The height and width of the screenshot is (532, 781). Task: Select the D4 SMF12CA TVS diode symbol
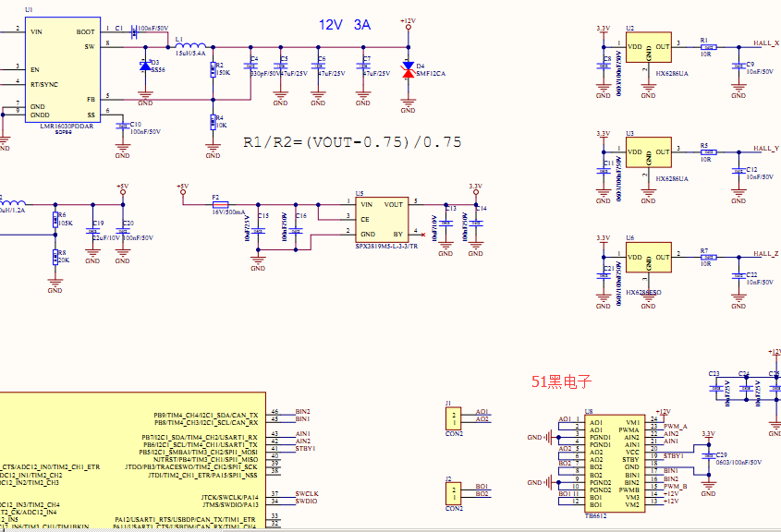point(408,70)
